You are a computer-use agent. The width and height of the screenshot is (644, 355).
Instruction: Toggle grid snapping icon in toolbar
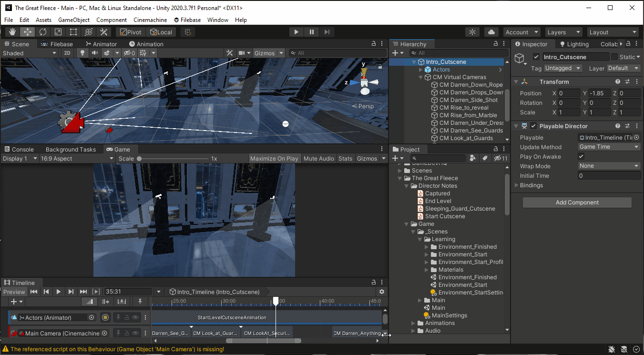point(188,32)
